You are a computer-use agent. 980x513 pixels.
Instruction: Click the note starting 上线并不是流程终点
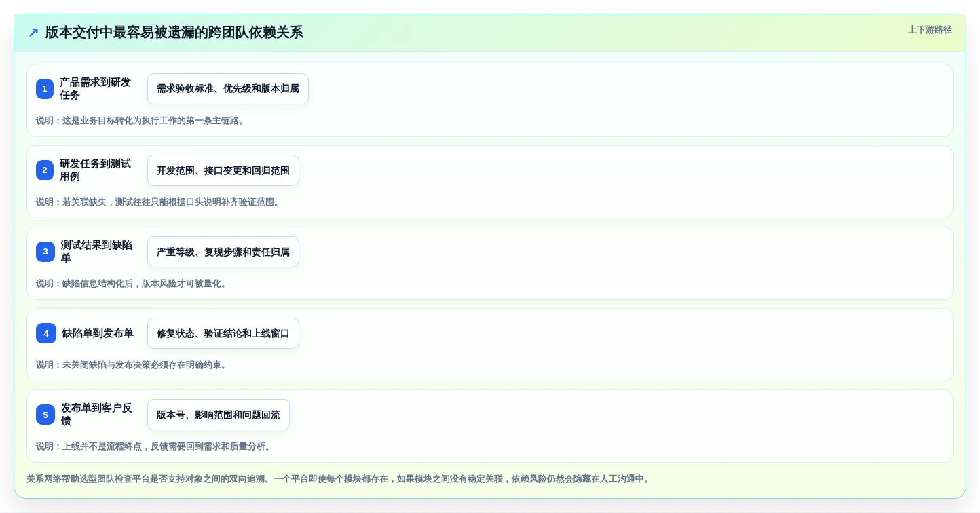click(154, 446)
